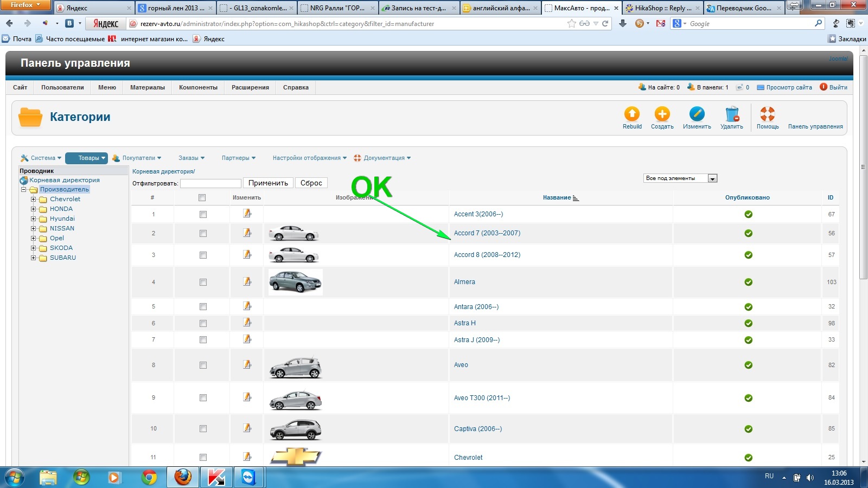The height and width of the screenshot is (488, 868).
Task: Reload the page in the address bar
Action: click(605, 23)
